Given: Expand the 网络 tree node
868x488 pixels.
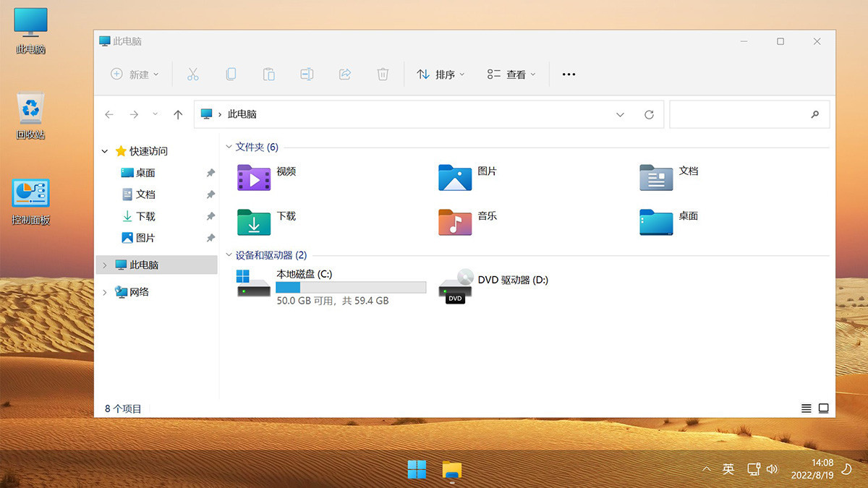Looking at the screenshot, I should pos(105,292).
